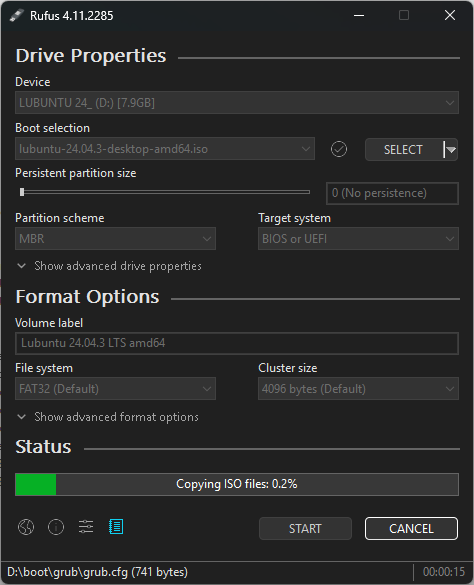
Task: Click the ISO checksum checkmark icon
Action: [339, 149]
